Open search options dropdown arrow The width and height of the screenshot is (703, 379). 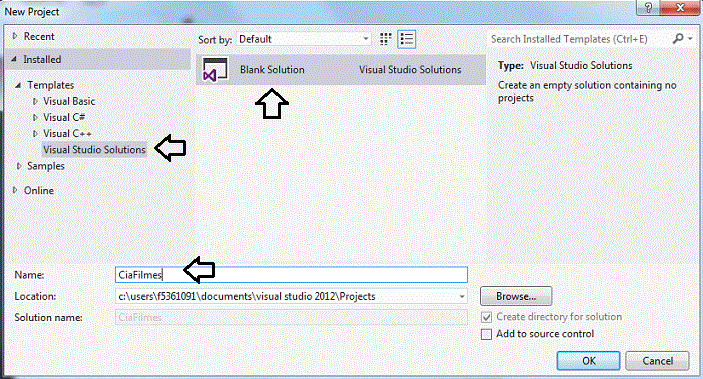click(x=690, y=39)
